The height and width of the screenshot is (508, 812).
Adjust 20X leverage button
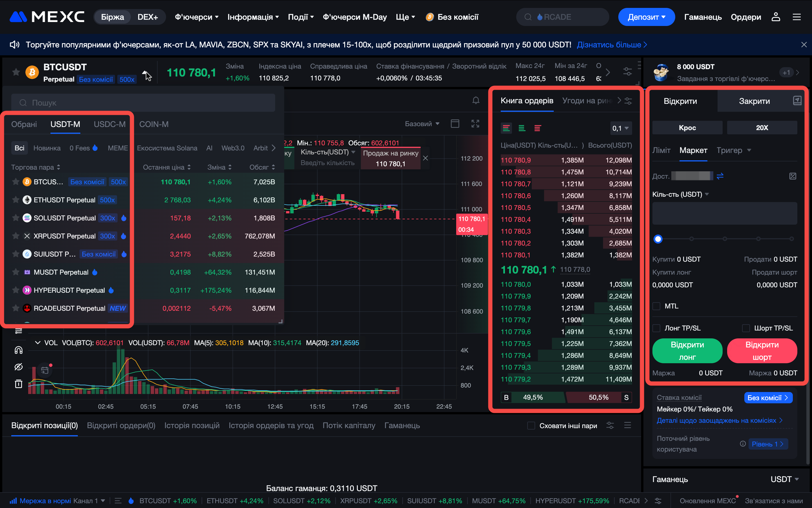point(762,128)
